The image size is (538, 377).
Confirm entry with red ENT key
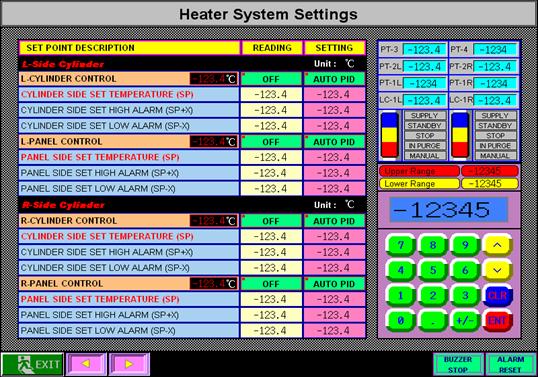[497, 321]
